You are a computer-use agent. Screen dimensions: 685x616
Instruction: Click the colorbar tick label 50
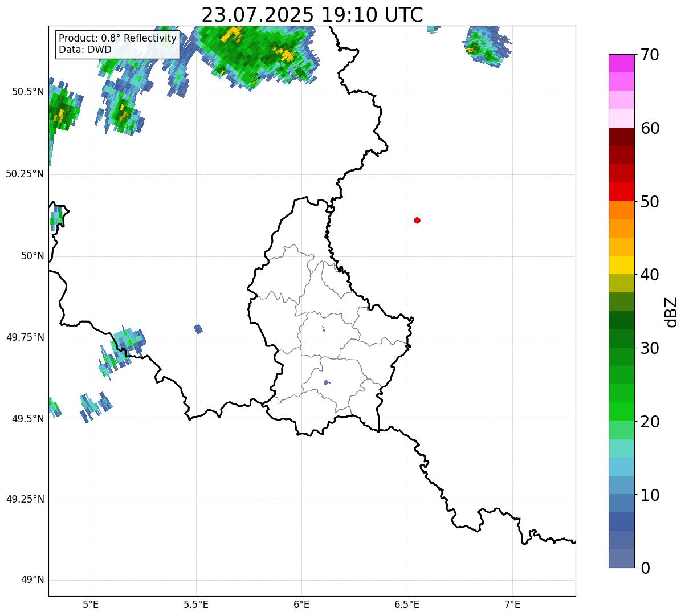coord(650,202)
